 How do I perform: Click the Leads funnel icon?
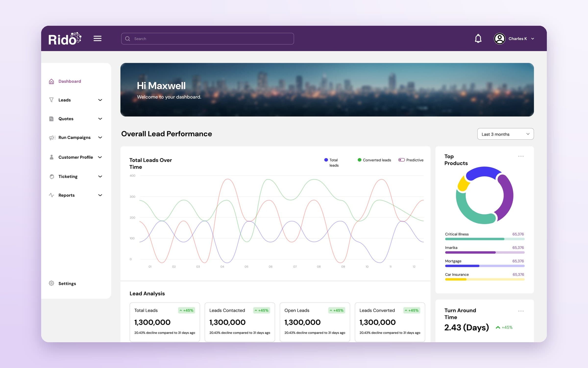point(51,100)
